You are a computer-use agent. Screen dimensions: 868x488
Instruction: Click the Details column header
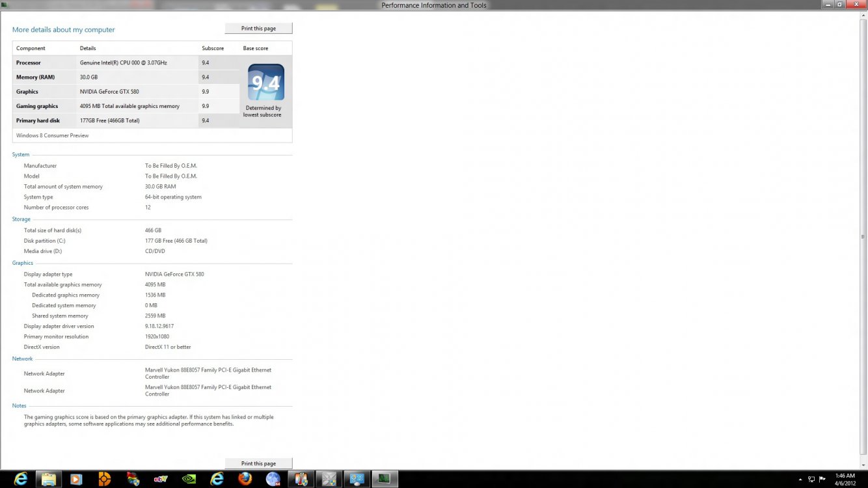click(88, 48)
